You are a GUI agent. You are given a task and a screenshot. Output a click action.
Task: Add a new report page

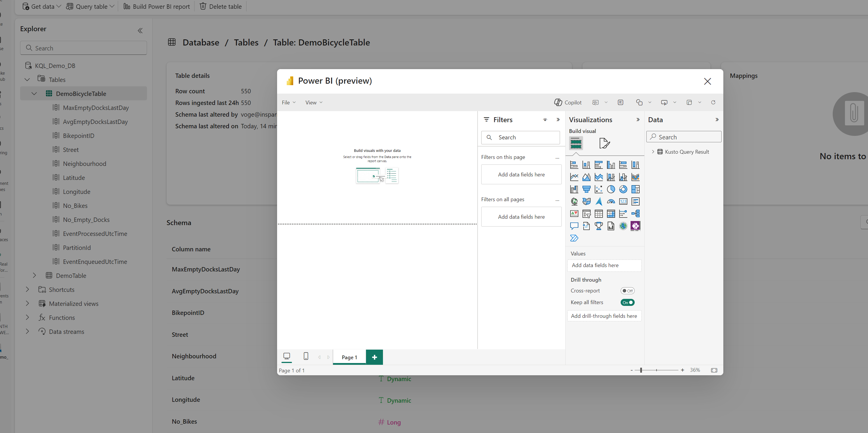click(x=374, y=357)
